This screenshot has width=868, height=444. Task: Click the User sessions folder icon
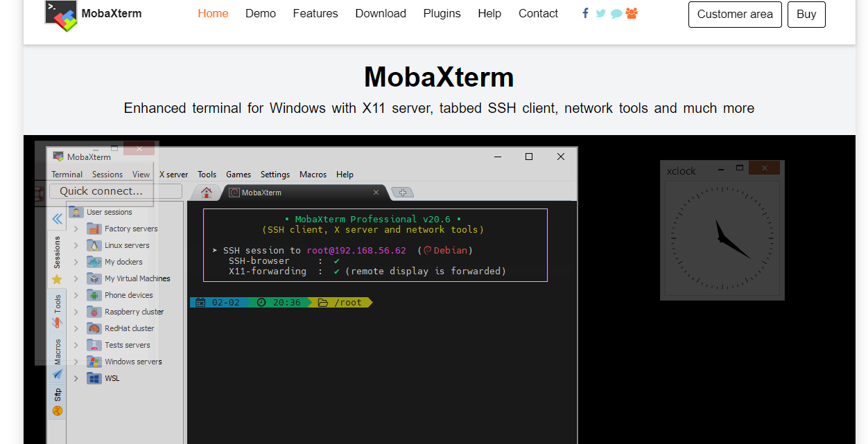[x=76, y=212]
